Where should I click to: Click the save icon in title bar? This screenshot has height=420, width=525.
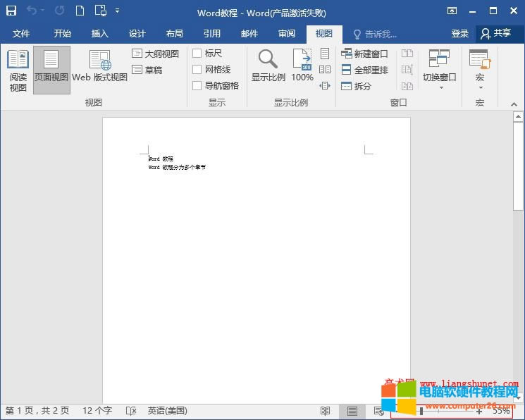pyautogui.click(x=11, y=11)
